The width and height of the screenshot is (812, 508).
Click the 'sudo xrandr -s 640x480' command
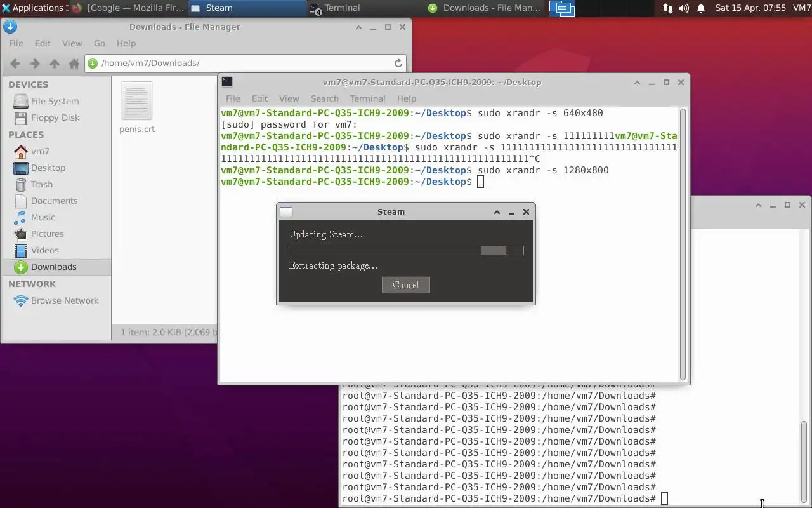(x=540, y=113)
